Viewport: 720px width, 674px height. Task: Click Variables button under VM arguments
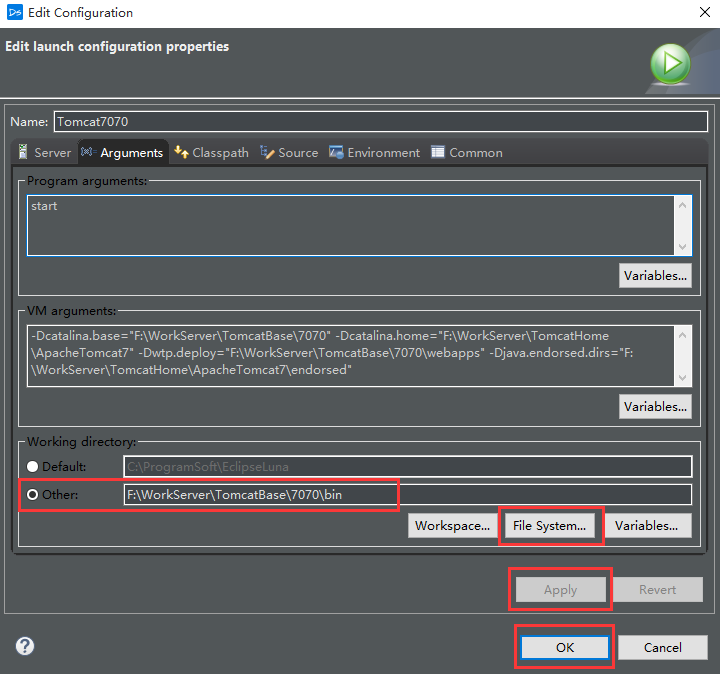[x=655, y=406]
